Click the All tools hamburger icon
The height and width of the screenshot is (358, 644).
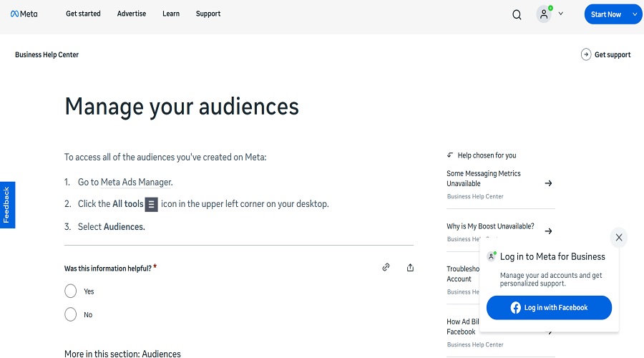tap(151, 204)
